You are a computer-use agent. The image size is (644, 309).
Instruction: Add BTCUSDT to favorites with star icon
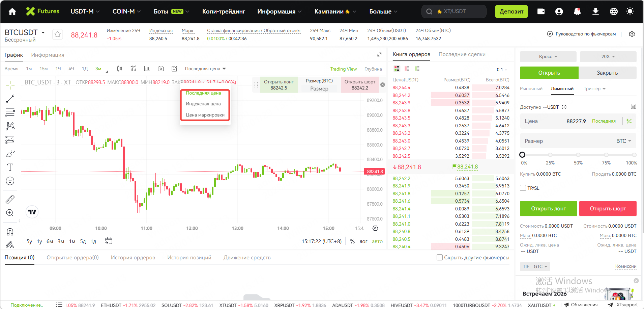point(58,34)
